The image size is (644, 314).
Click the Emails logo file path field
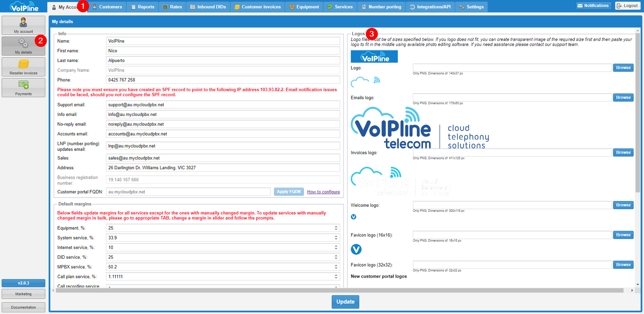[x=512, y=98]
